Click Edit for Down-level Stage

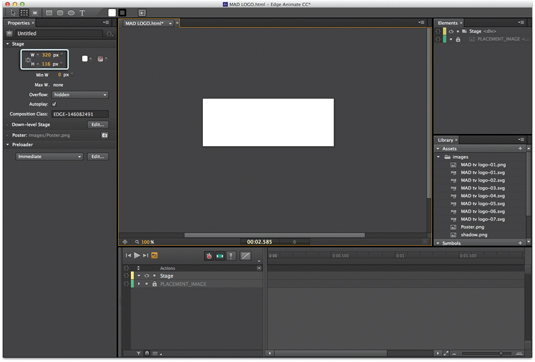tap(98, 125)
